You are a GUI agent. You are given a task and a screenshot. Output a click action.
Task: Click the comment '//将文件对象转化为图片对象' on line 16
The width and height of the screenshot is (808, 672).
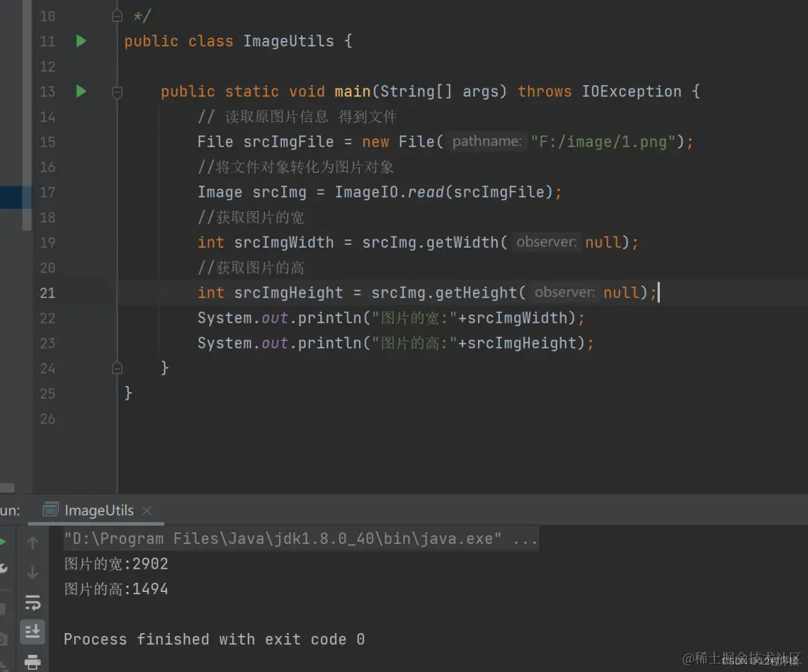tap(296, 167)
